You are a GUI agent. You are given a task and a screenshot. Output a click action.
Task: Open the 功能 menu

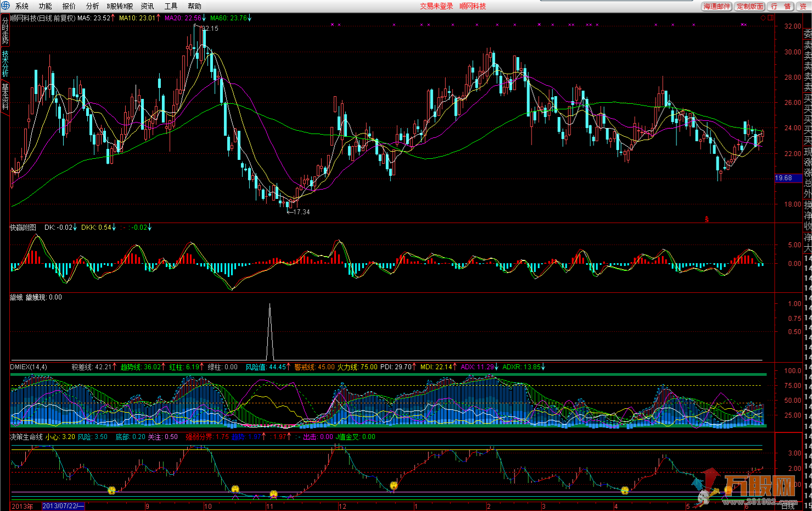pos(46,6)
